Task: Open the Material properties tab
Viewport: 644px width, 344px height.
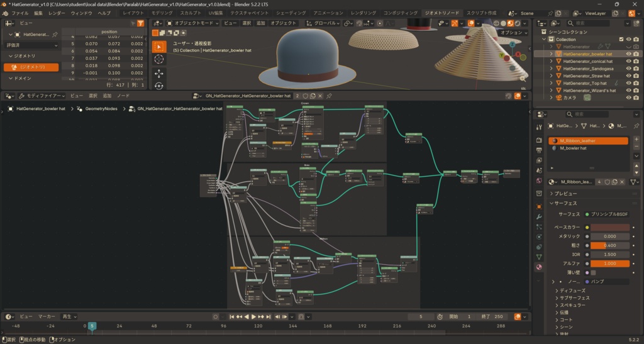Action: 539,267
